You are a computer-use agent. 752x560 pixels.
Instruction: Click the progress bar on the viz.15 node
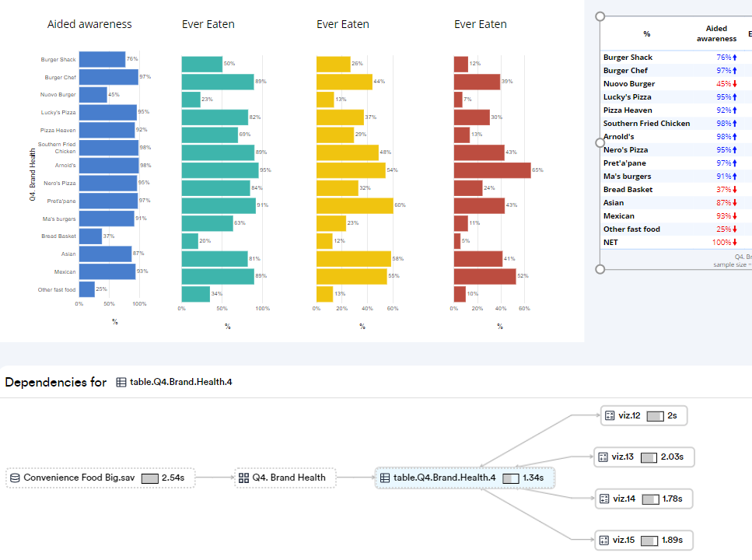pyautogui.click(x=649, y=541)
